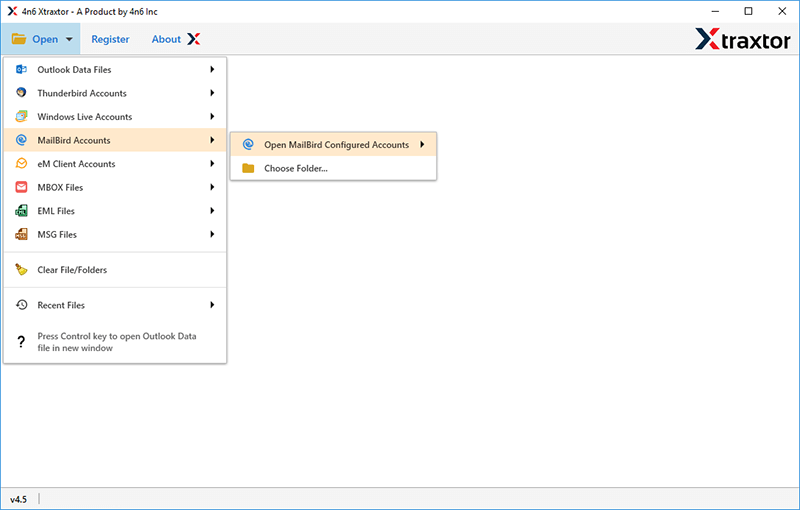Click the Press Control key hint text
Viewport: 800px width, 510px height.
coord(117,342)
